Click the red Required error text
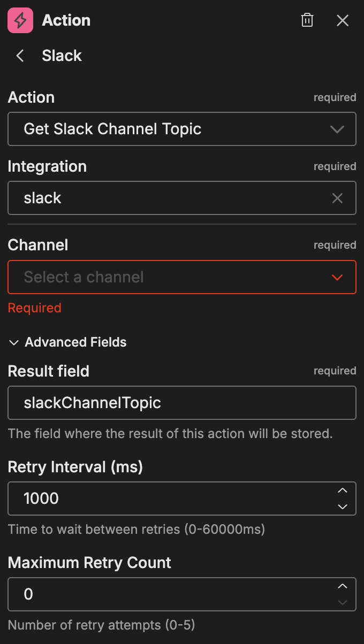364x644 pixels. click(x=34, y=308)
